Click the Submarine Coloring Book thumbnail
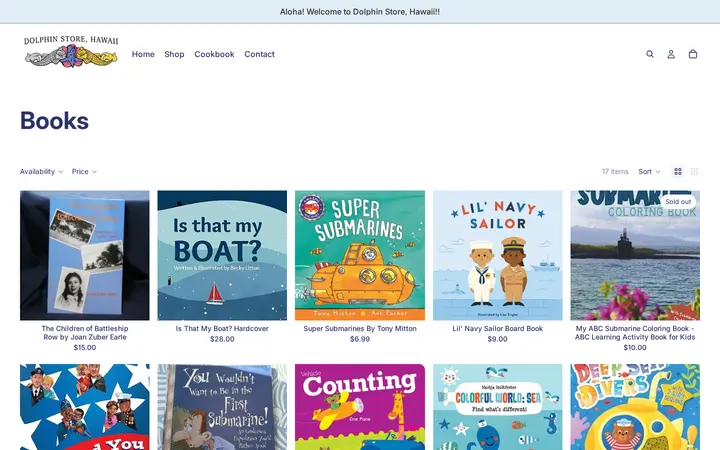720x450 pixels. [x=635, y=255]
